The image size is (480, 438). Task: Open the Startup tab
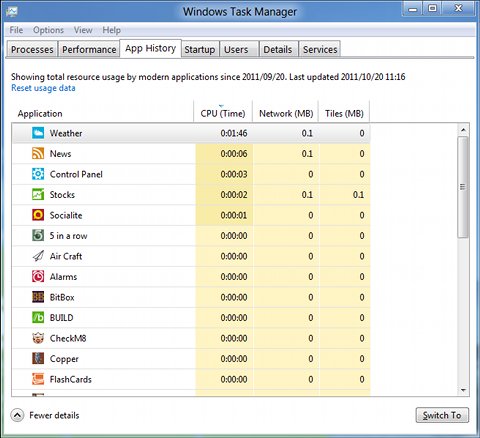[x=200, y=49]
